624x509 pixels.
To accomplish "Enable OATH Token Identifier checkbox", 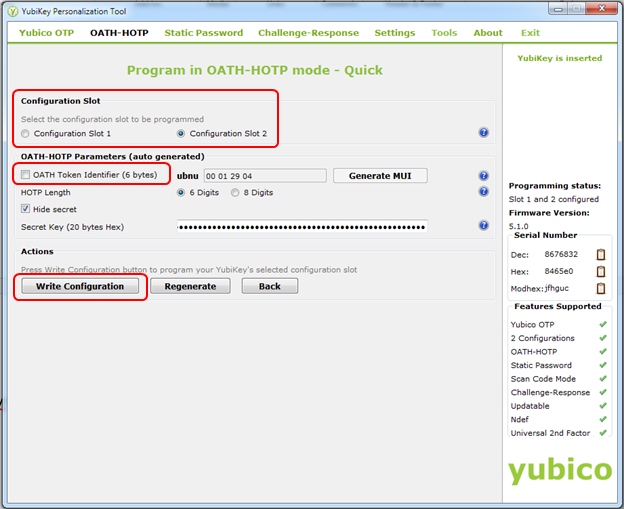I will [x=25, y=175].
